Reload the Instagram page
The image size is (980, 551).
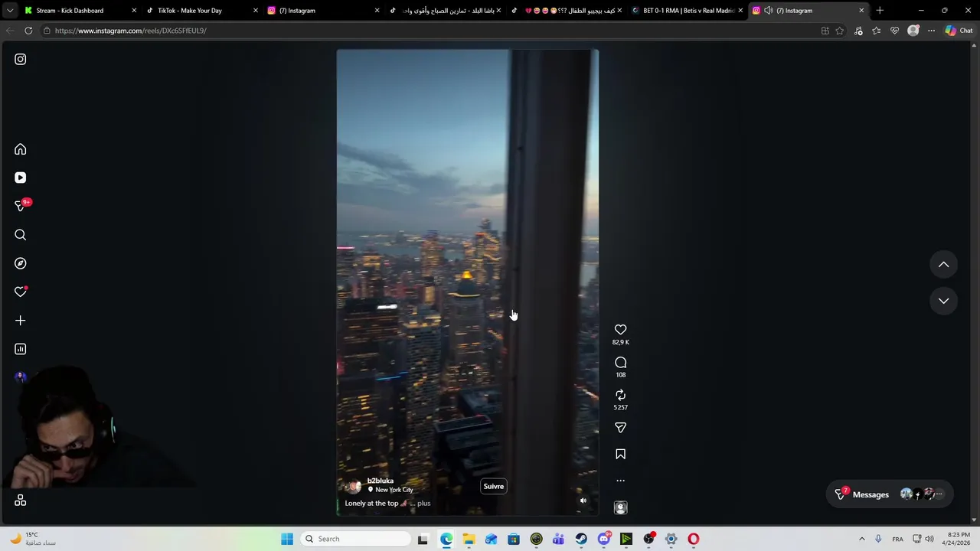28,31
